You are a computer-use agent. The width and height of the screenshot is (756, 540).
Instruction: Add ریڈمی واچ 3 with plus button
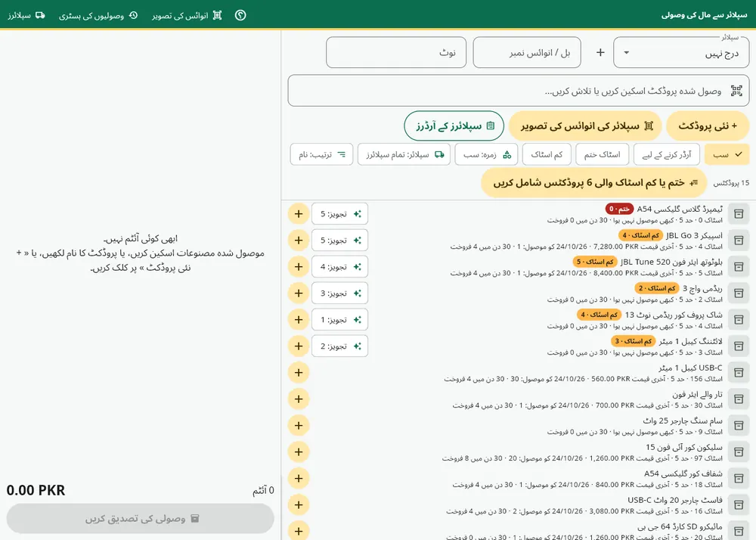coord(299,293)
